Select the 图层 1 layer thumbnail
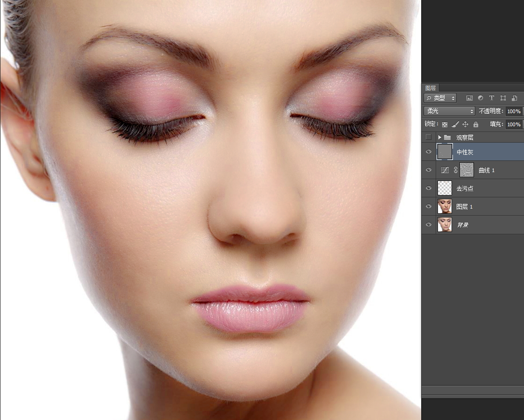Screen dimensions: 524x420 pos(445,206)
